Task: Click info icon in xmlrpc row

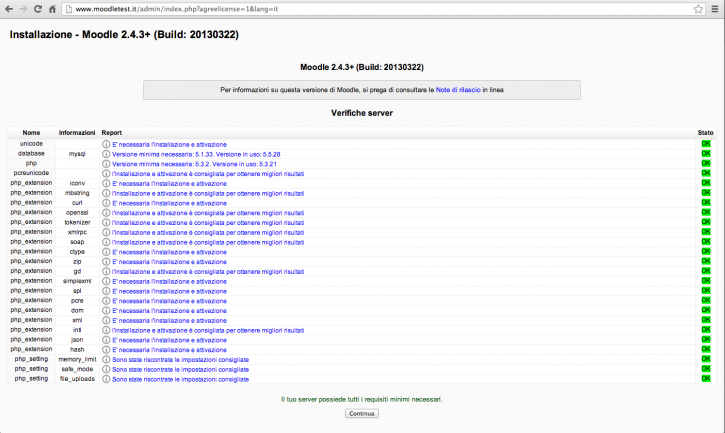Action: tap(106, 232)
